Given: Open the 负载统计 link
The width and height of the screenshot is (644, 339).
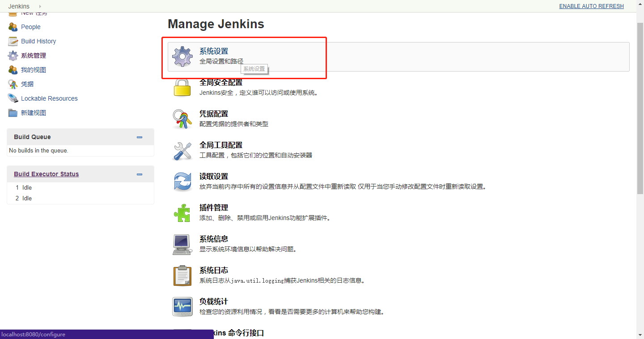Looking at the screenshot, I should click(214, 301).
